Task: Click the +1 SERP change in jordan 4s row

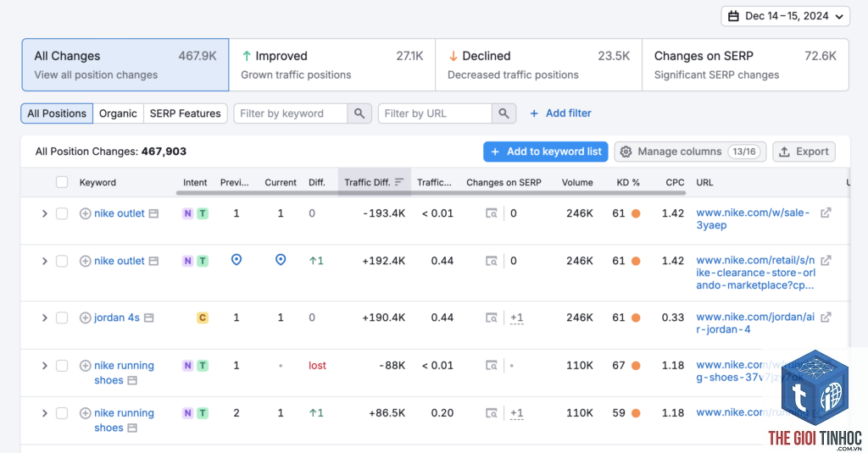Action: tap(516, 318)
